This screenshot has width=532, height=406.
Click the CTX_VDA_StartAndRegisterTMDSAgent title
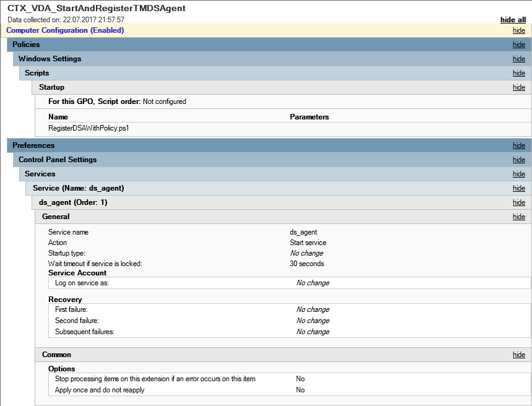coord(97,8)
